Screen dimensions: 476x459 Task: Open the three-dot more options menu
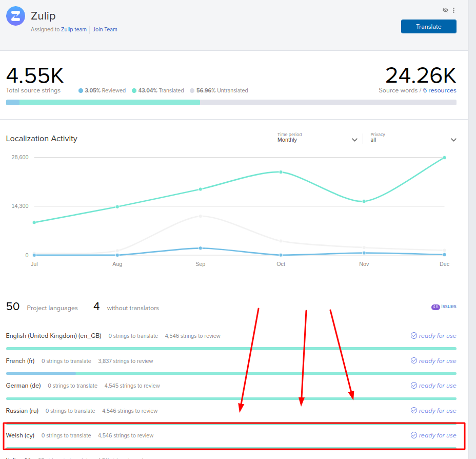pyautogui.click(x=453, y=10)
